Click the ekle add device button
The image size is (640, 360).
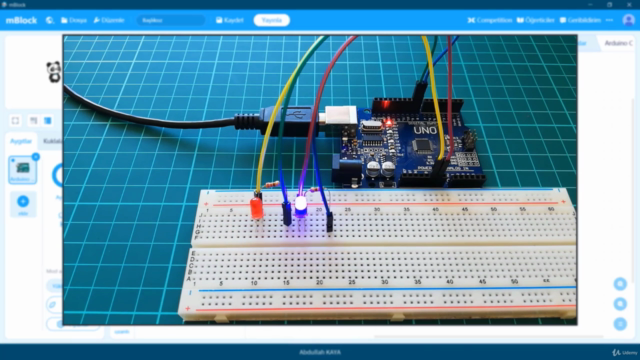point(23,204)
